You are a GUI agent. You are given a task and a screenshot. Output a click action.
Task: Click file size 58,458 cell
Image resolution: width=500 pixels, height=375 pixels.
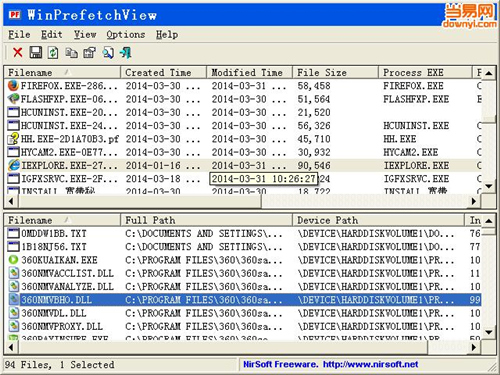314,86
